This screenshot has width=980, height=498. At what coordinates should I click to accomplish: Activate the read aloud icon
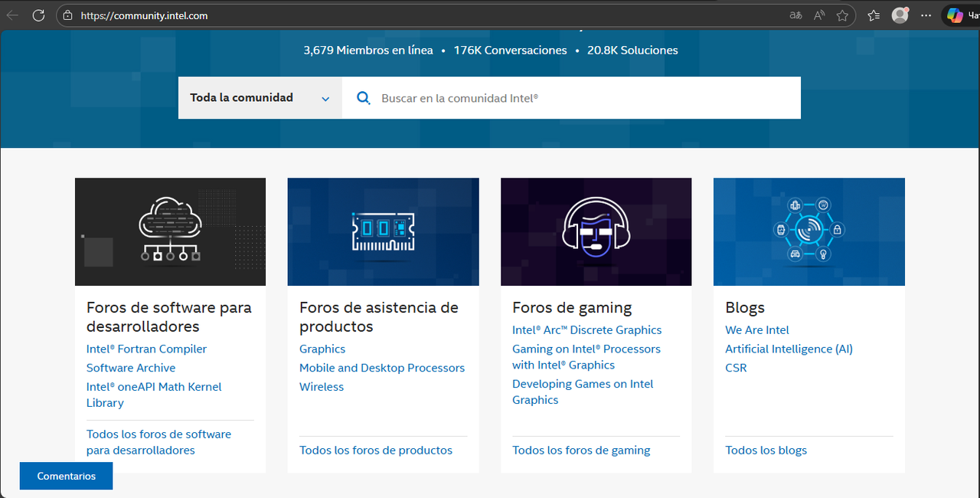[x=819, y=15]
